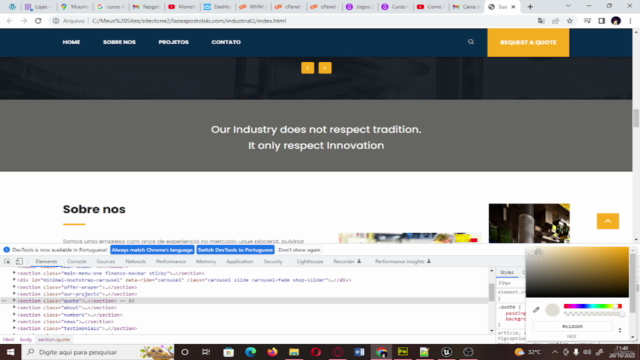Expand the our-projects section node
640x360 pixels.
(x=14, y=293)
